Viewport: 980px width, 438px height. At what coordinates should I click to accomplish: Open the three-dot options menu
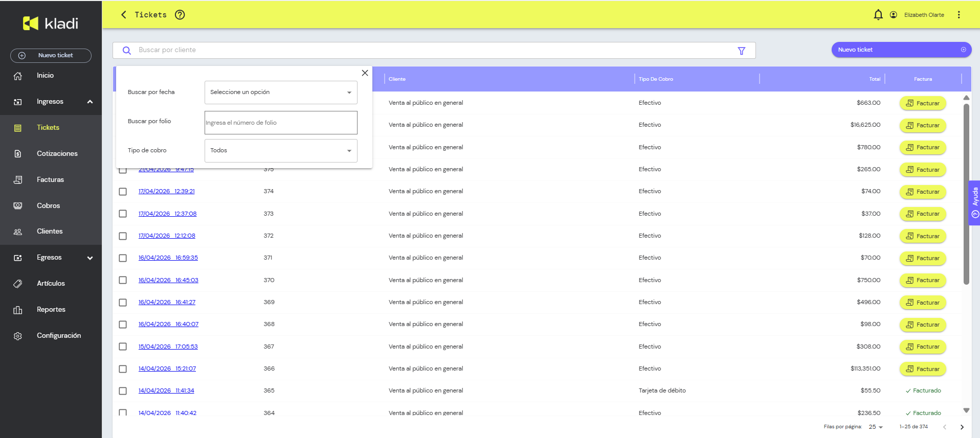click(x=959, y=15)
